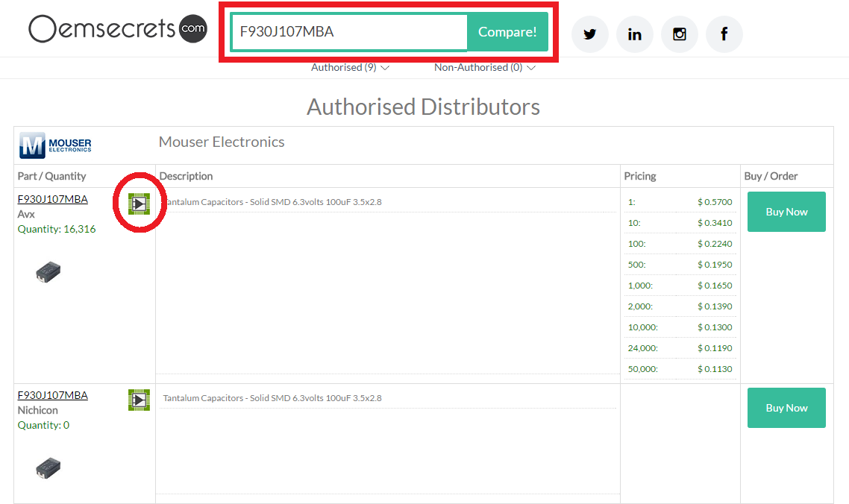Select the $0.1390 price for quantity 2,000

point(715,306)
